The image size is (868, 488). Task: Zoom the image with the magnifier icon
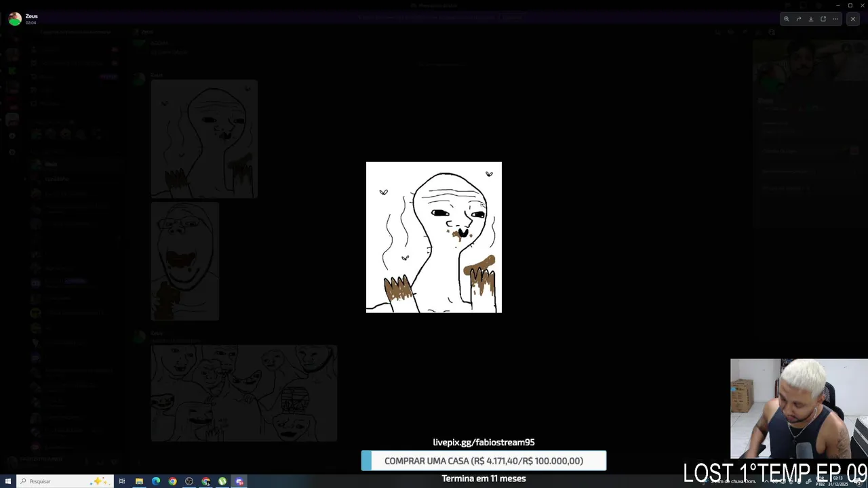(787, 19)
